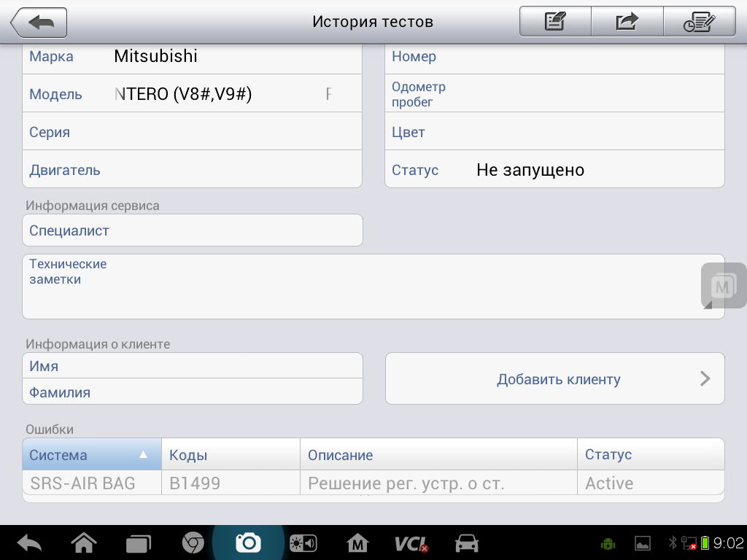Expand the Добавить клиенту chevron arrow
This screenshot has height=560, width=747.
705,378
